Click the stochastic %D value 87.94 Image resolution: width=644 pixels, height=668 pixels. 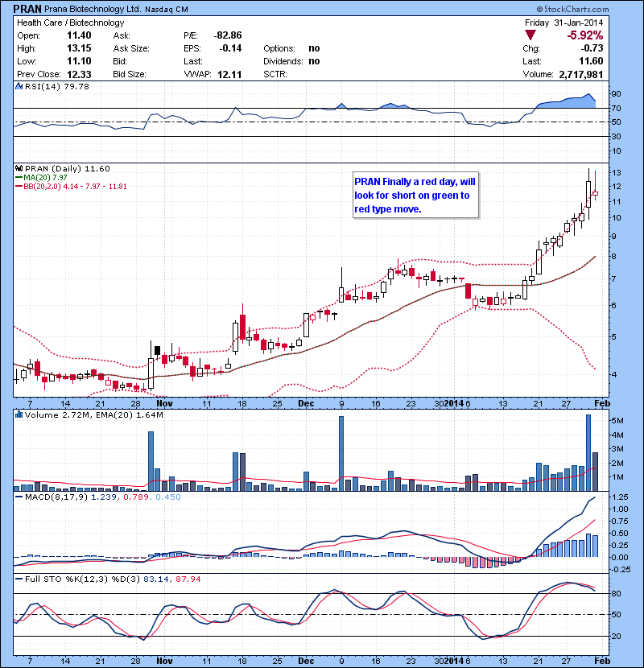pos(188,579)
